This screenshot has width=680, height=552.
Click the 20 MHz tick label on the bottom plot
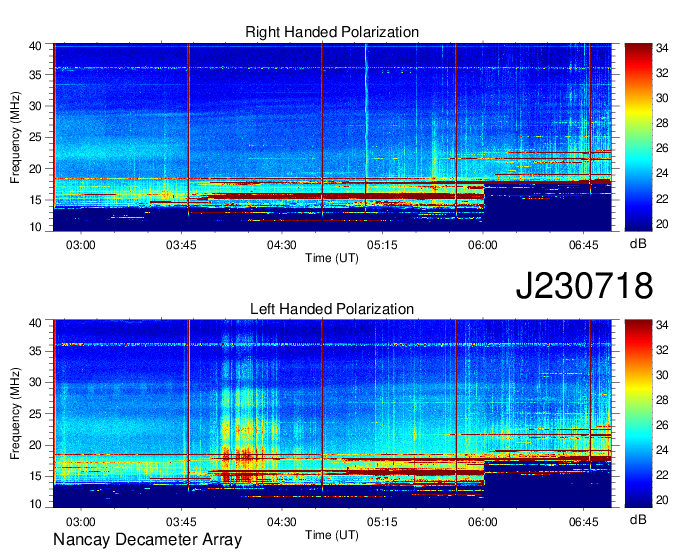tap(35, 445)
